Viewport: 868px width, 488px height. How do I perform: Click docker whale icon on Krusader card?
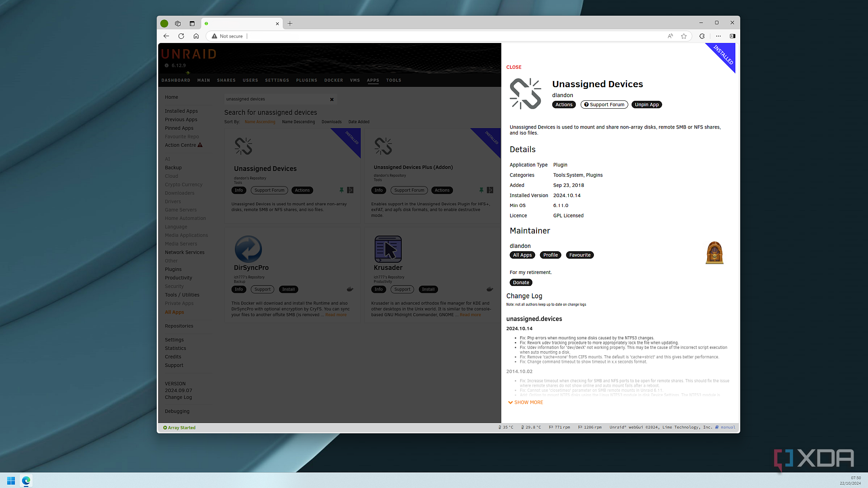pos(489,289)
